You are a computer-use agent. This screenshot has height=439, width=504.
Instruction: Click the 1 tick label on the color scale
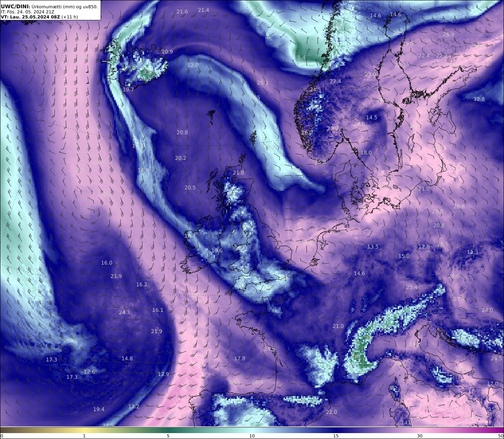pyautogui.click(x=84, y=436)
